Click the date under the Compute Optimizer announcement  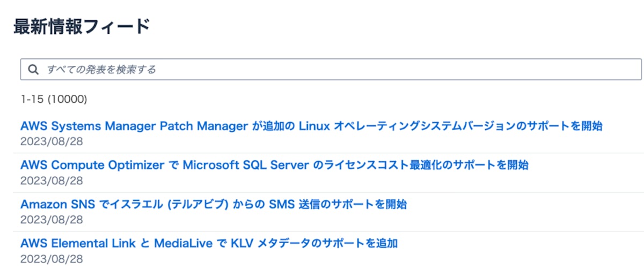coord(52,181)
